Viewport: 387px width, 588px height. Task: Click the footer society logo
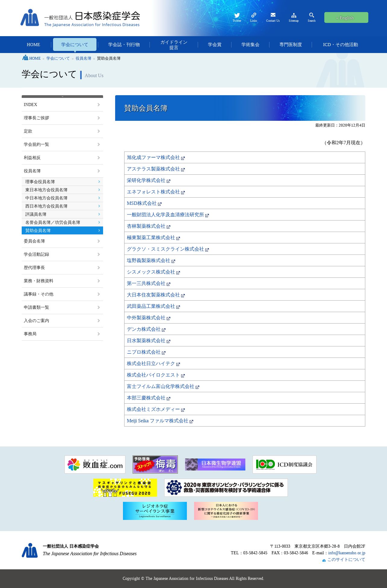tap(30, 550)
